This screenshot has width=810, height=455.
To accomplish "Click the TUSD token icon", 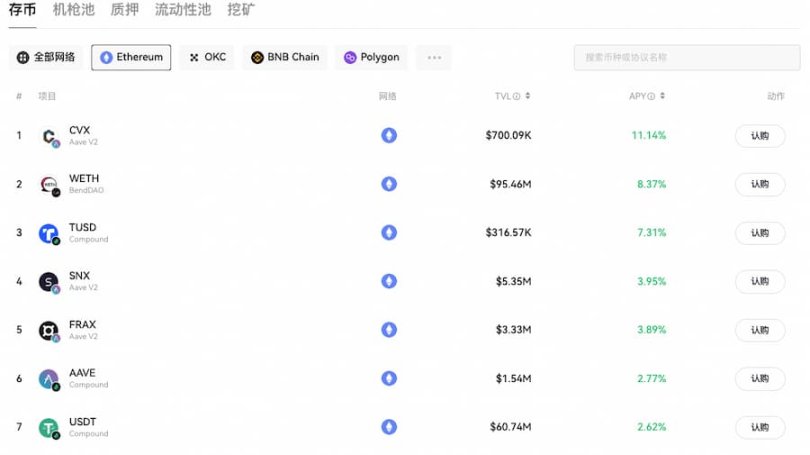I will point(49,233).
